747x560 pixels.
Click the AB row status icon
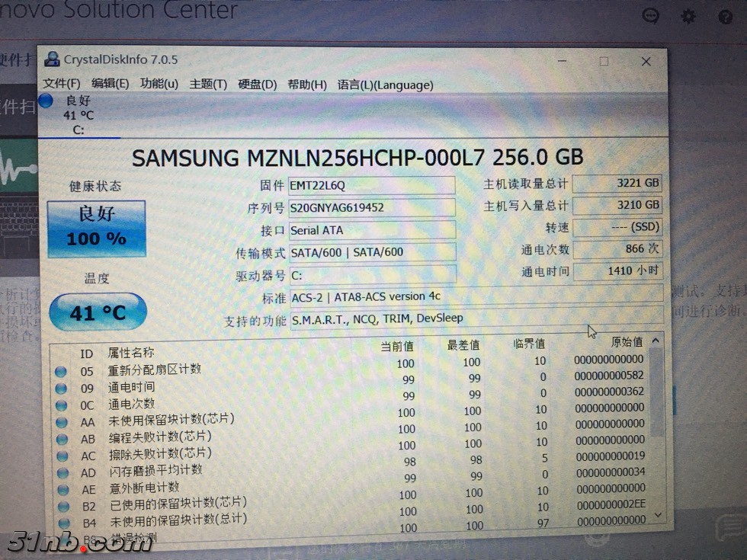[62, 439]
